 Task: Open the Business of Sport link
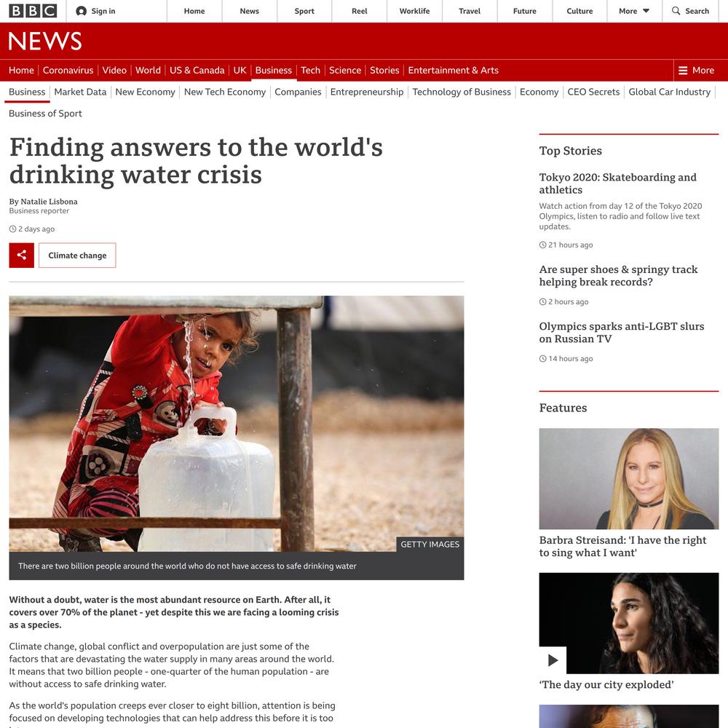[x=45, y=114]
